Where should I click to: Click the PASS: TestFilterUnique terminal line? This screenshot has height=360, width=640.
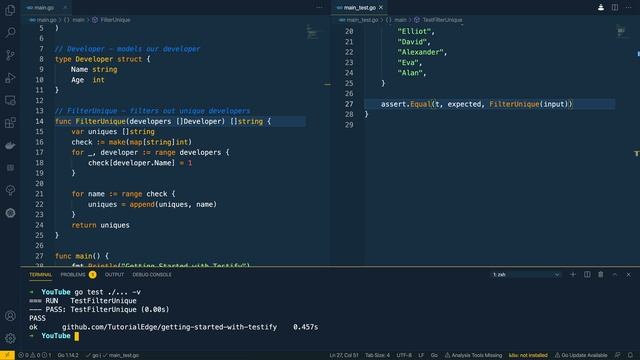tap(99, 309)
